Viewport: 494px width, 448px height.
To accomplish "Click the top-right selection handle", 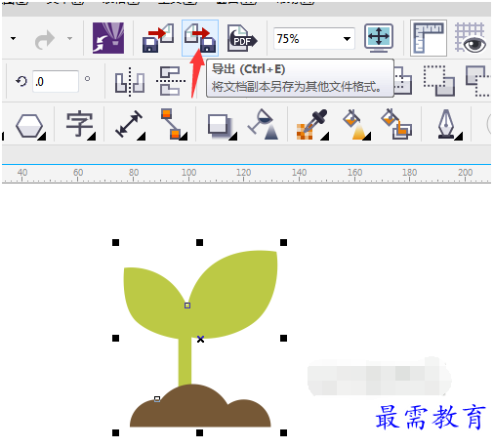I will click(x=283, y=242).
